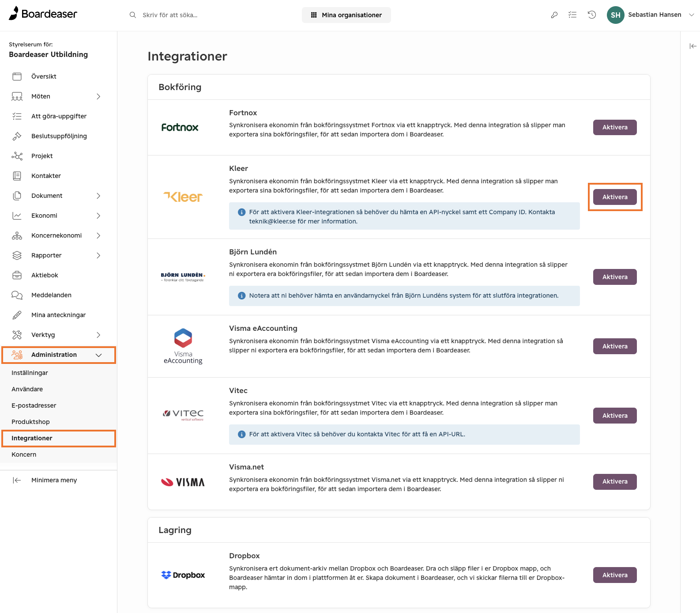Click the Möten meeting icon

click(x=17, y=96)
